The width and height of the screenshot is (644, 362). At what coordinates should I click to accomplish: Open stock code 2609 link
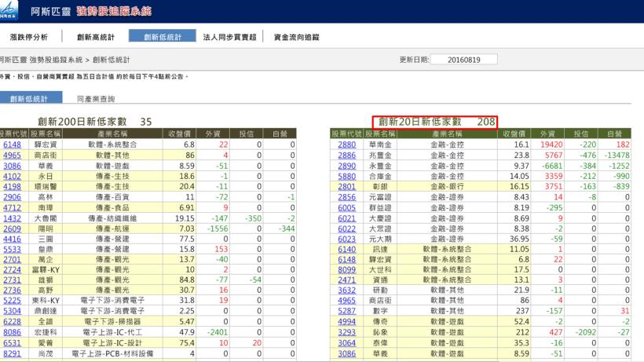click(x=12, y=229)
